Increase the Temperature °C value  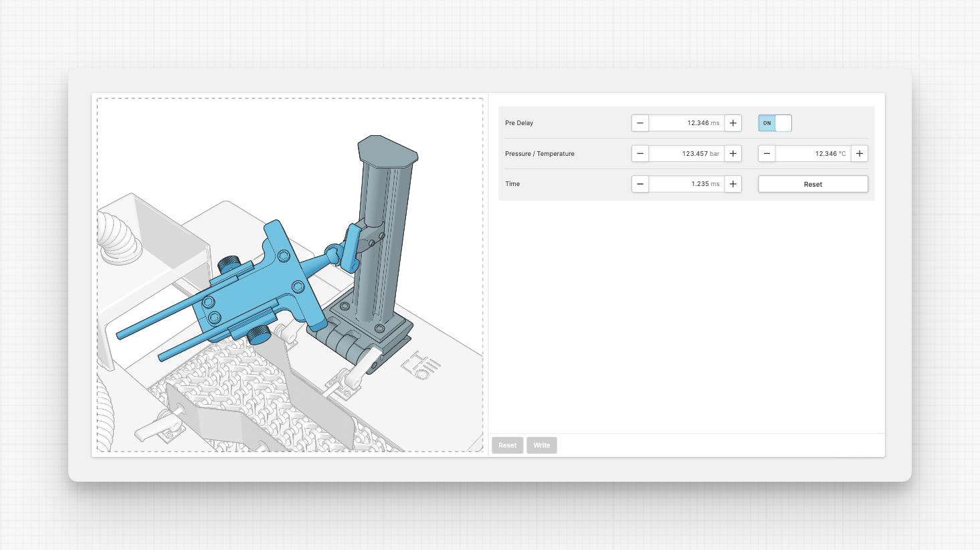860,154
